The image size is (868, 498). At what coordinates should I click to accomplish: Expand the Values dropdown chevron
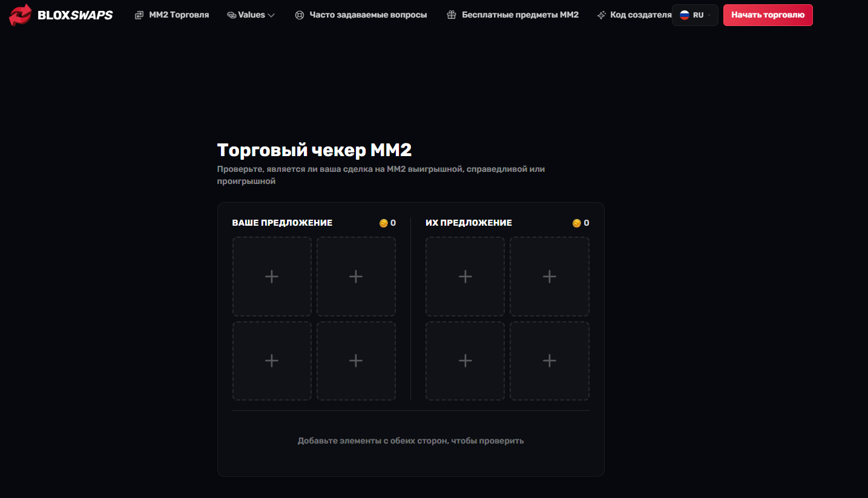(271, 15)
